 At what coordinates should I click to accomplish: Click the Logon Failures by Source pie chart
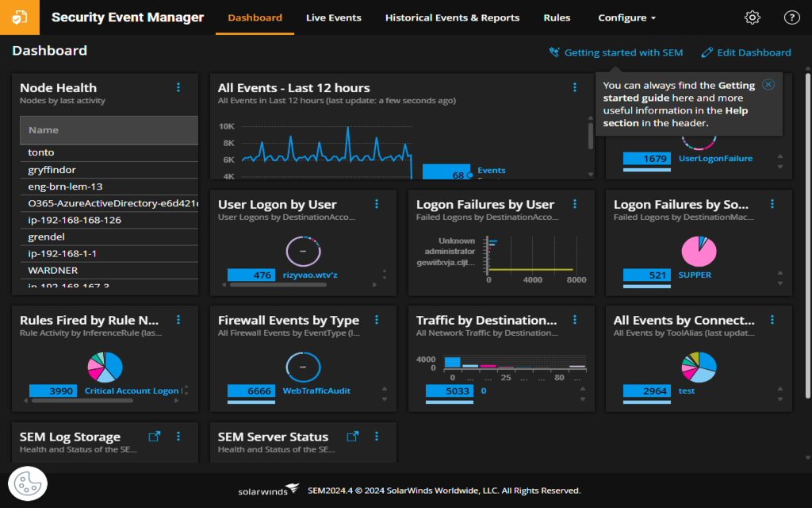pyautogui.click(x=699, y=252)
